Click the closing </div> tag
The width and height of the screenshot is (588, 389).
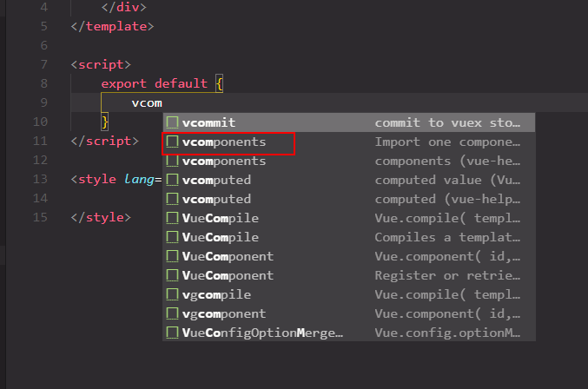click(123, 7)
